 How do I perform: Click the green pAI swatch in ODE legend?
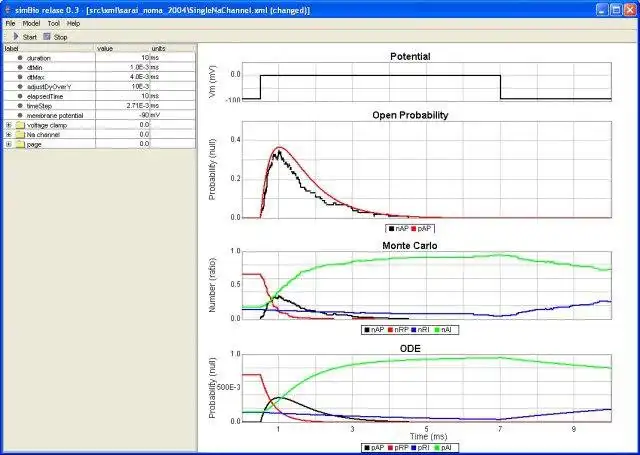437,448
